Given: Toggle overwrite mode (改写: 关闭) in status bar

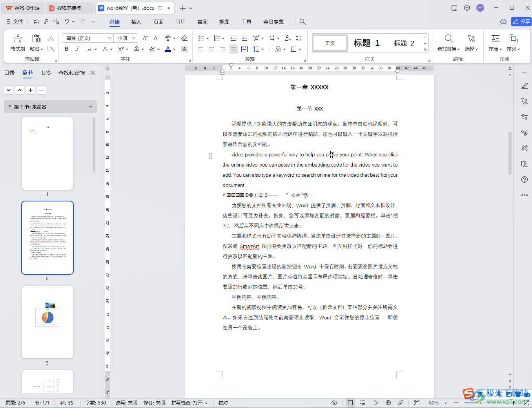Looking at the screenshot, I should pos(126,403).
